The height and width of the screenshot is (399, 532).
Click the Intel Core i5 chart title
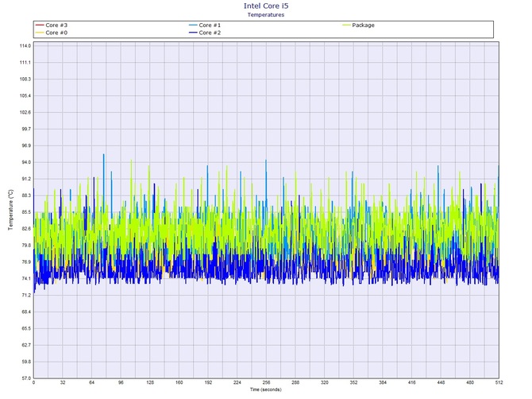click(x=266, y=6)
